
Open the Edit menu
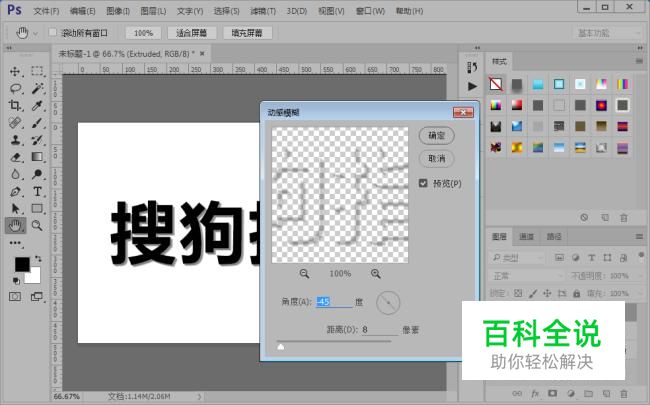[x=82, y=11]
